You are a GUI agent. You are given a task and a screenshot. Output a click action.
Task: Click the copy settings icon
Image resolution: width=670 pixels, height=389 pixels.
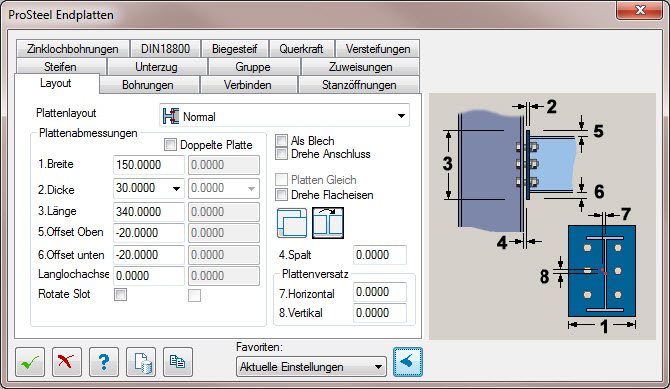tap(178, 362)
